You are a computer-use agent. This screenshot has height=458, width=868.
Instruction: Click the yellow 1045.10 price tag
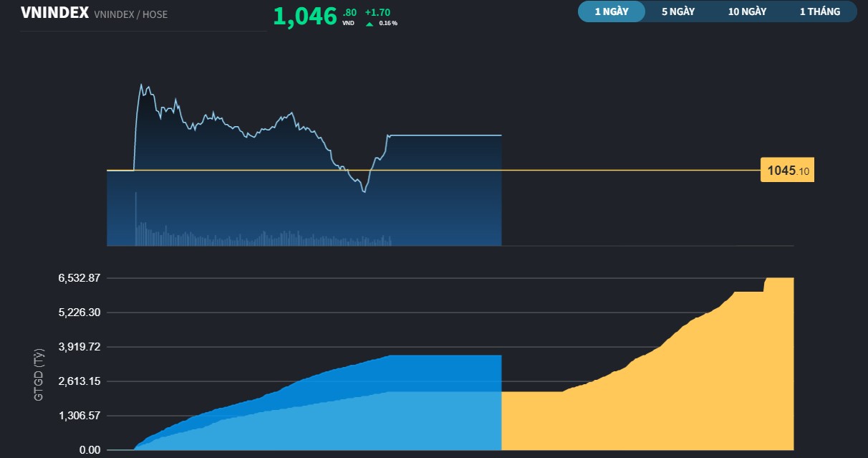[786, 171]
